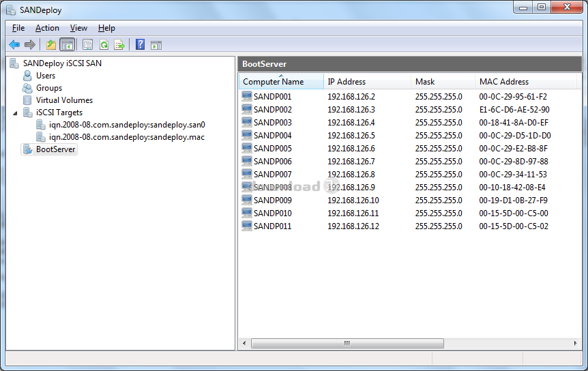This screenshot has width=588, height=371.
Task: Select the Users tree item
Action: click(46, 76)
